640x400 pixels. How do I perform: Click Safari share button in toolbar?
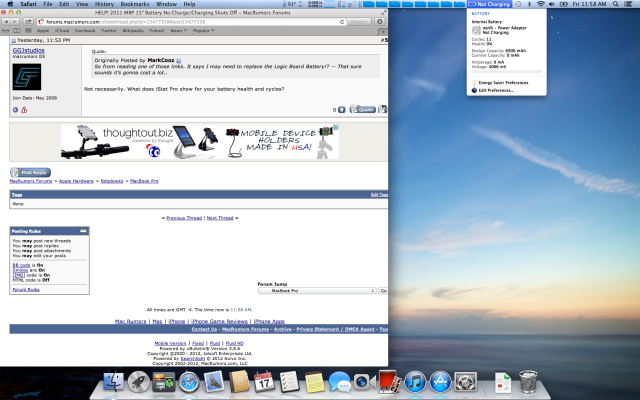tap(28, 22)
